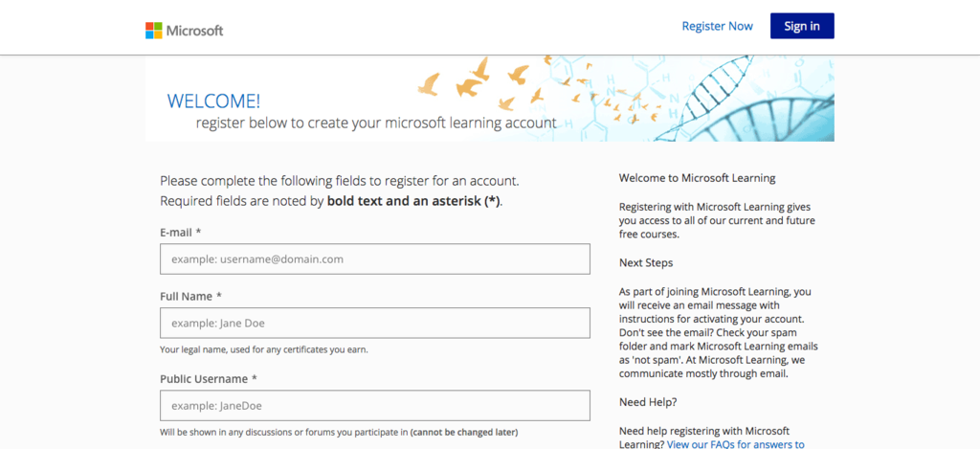Click the E-mail field label
The image size is (980, 449).
181,232
